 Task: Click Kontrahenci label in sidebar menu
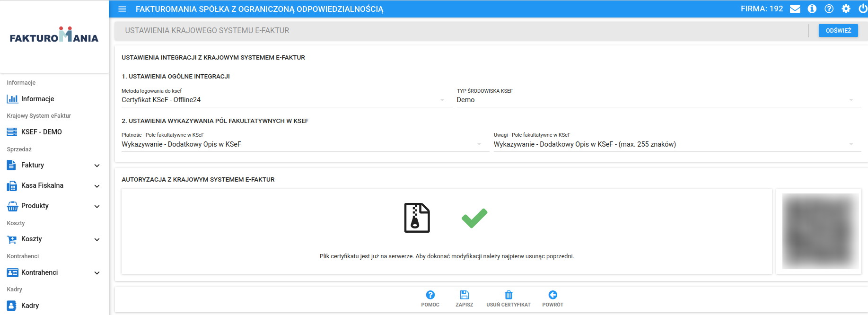[x=40, y=272]
